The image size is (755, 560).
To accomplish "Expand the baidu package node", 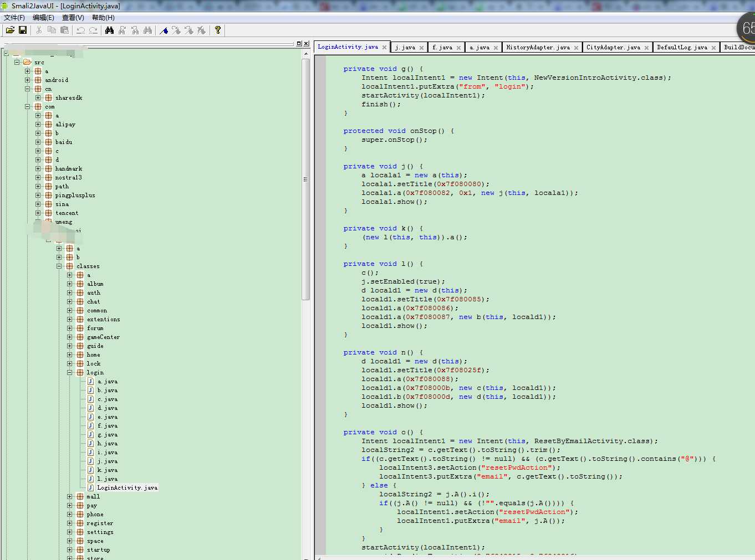I will (x=38, y=142).
